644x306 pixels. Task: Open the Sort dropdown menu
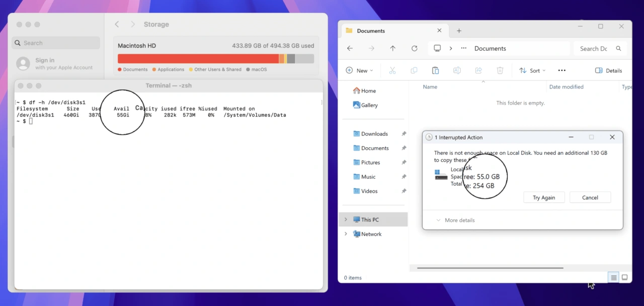point(532,71)
